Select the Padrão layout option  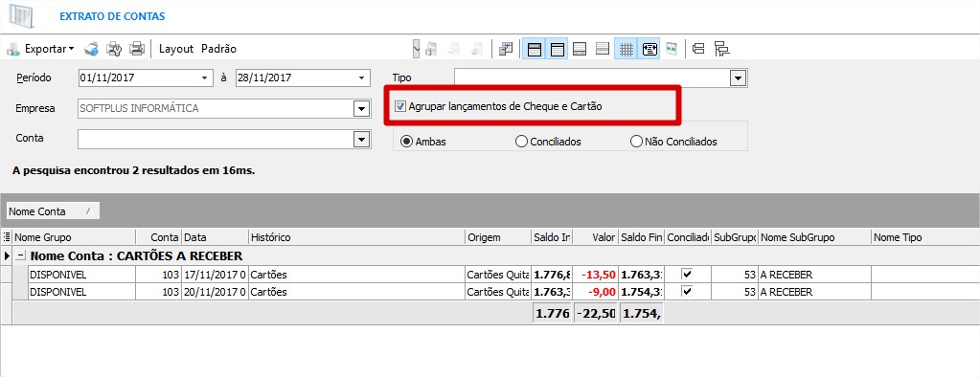[x=218, y=49]
